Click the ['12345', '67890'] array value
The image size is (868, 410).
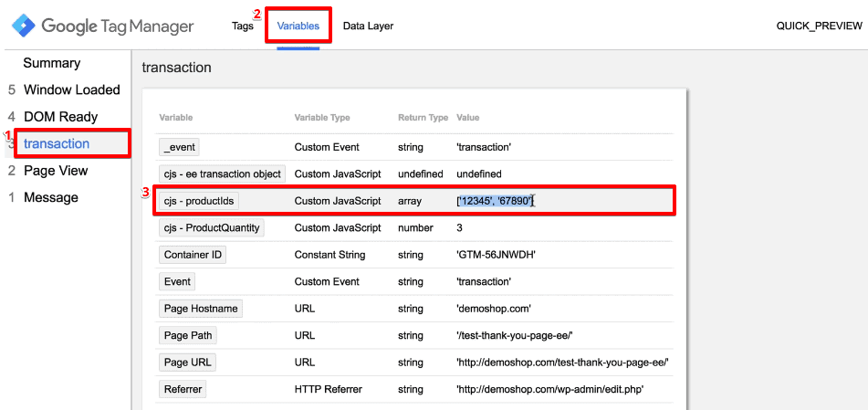[x=495, y=201]
